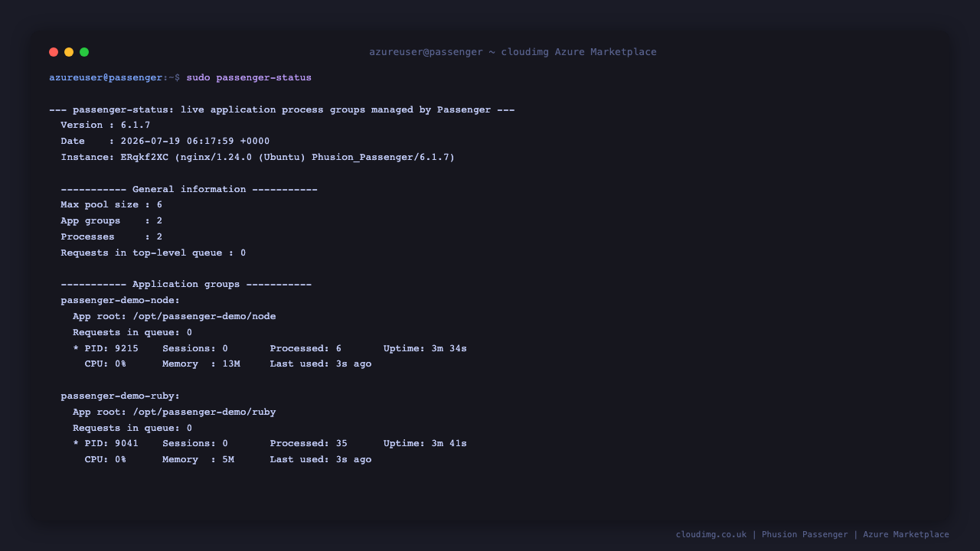Click the 'General information' section heading

pyautogui.click(x=189, y=189)
